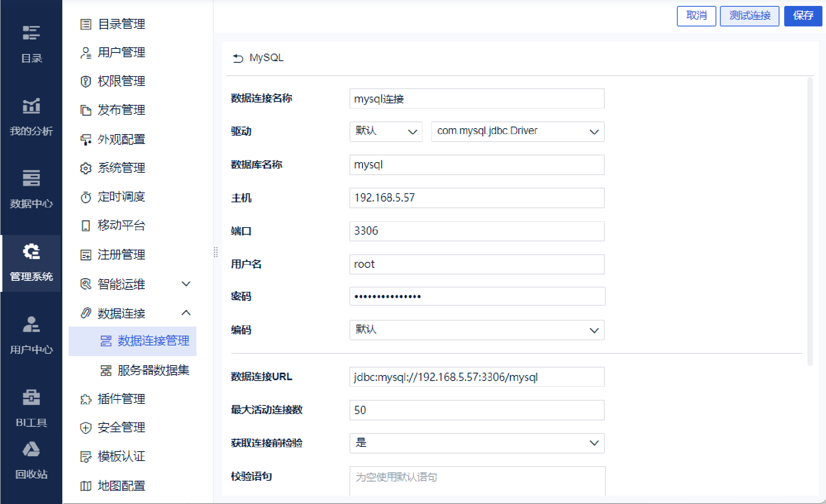Open the BI工具 toolbox icon
826x504 pixels.
31,398
